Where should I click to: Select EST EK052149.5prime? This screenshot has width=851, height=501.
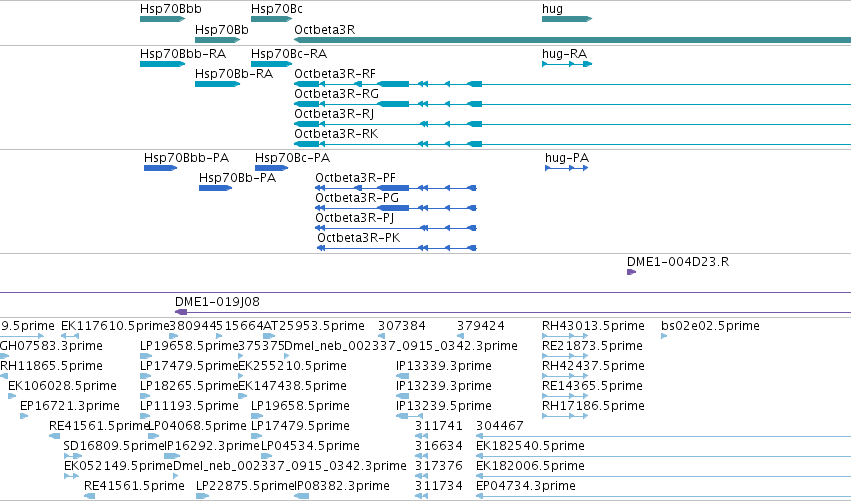pyautogui.click(x=118, y=466)
